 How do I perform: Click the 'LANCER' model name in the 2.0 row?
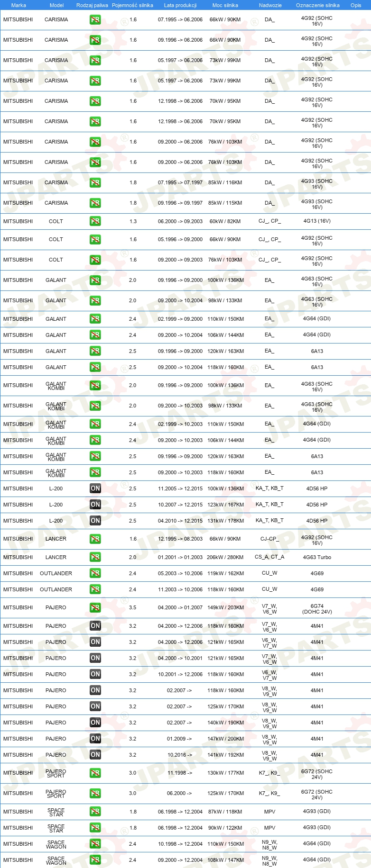pos(56,557)
